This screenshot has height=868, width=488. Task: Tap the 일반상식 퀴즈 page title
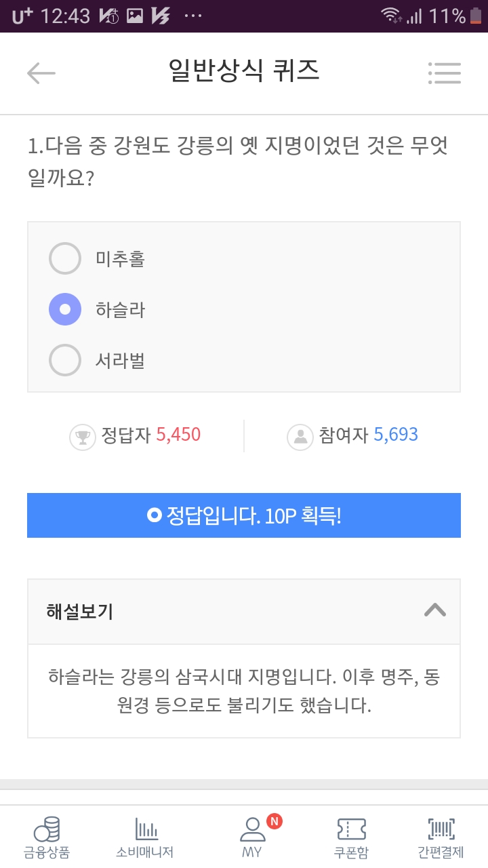tap(244, 71)
